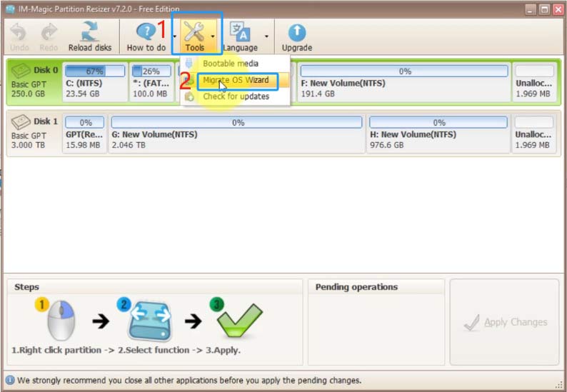Expand the Tools dropdown arrow

[x=213, y=36]
